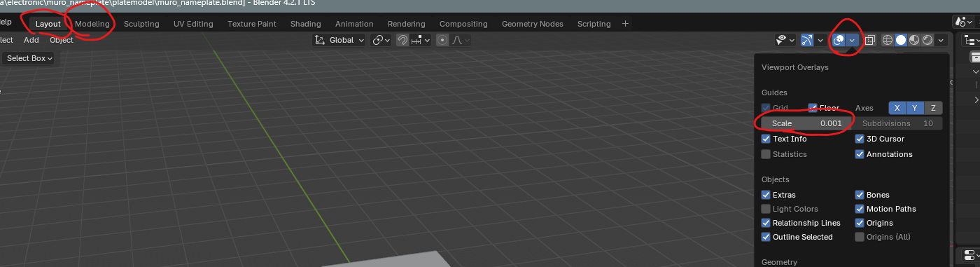Add workspace with the plus button
The image size is (980, 267).
tap(625, 24)
